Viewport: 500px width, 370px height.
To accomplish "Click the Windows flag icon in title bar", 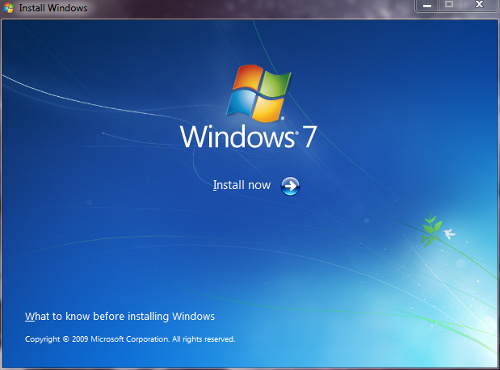I will 8,7.
